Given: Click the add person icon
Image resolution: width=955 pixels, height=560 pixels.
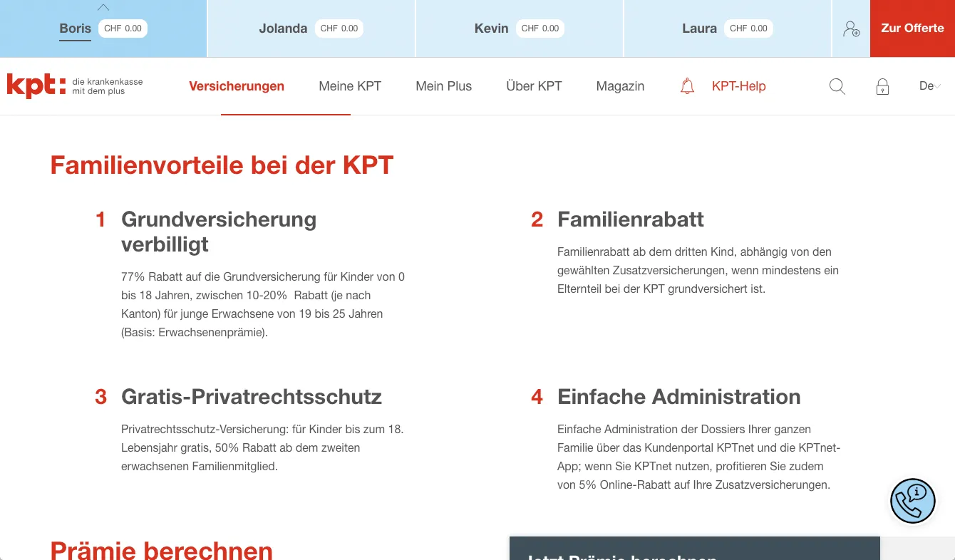Looking at the screenshot, I should tap(851, 28).
